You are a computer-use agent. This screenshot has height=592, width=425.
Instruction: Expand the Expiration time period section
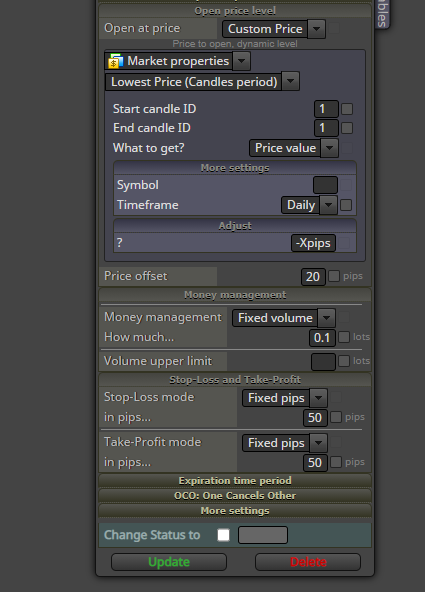(235, 481)
